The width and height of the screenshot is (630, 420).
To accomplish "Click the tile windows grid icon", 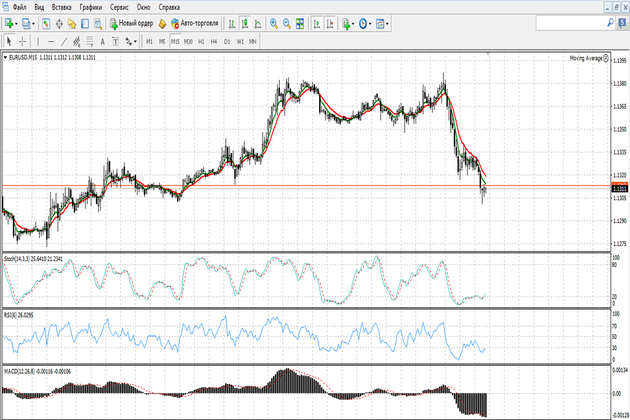I will click(302, 23).
